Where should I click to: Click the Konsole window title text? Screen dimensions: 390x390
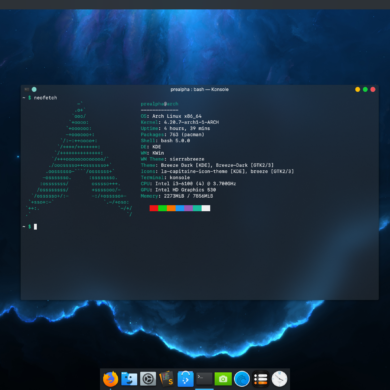pyautogui.click(x=199, y=89)
